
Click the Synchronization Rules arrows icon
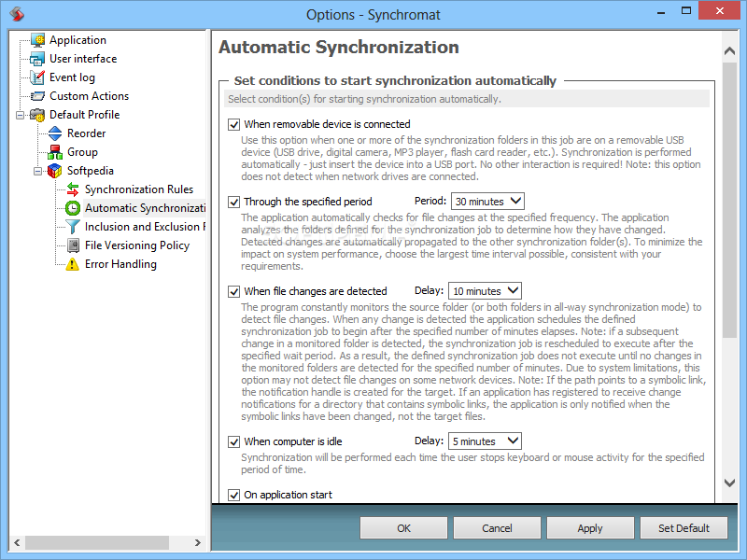pos(73,189)
